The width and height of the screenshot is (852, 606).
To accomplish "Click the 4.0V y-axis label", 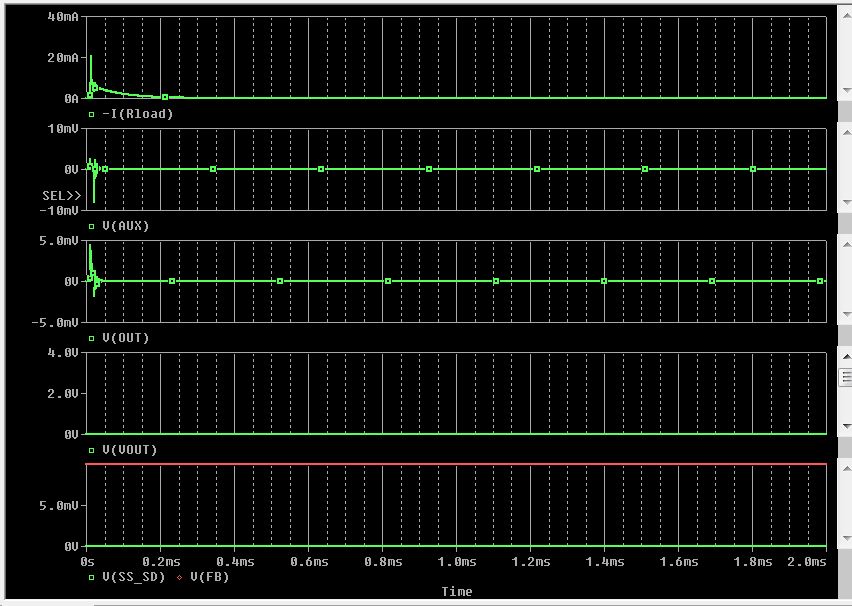I will pyautogui.click(x=63, y=353).
